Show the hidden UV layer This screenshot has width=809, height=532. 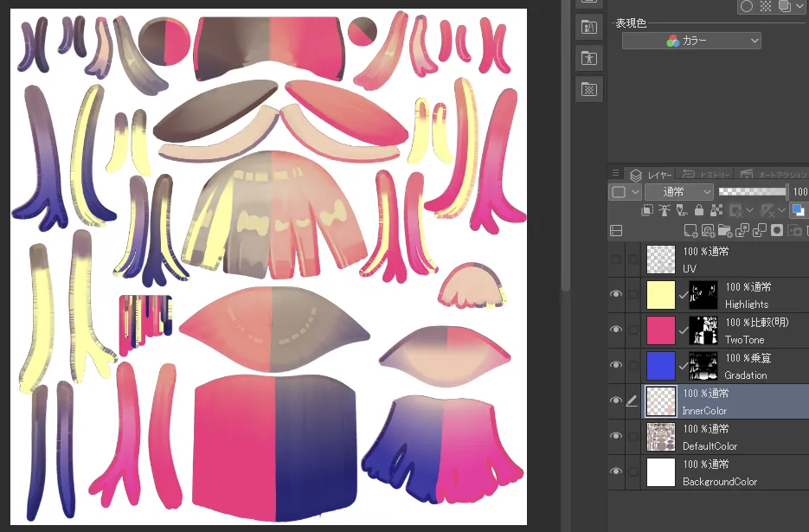[x=616, y=259]
